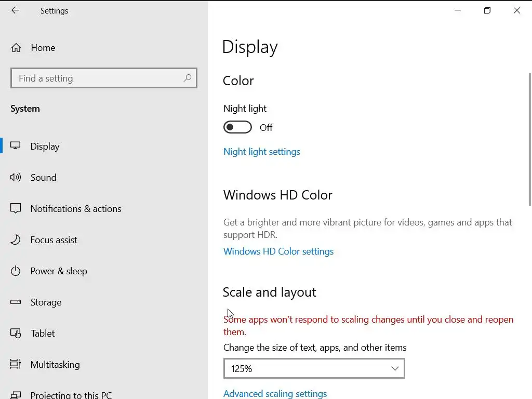Click the Notifications & actions icon

(16, 209)
